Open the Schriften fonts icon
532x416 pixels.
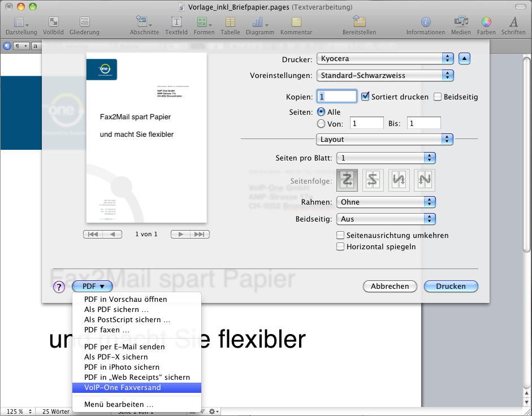click(x=513, y=22)
